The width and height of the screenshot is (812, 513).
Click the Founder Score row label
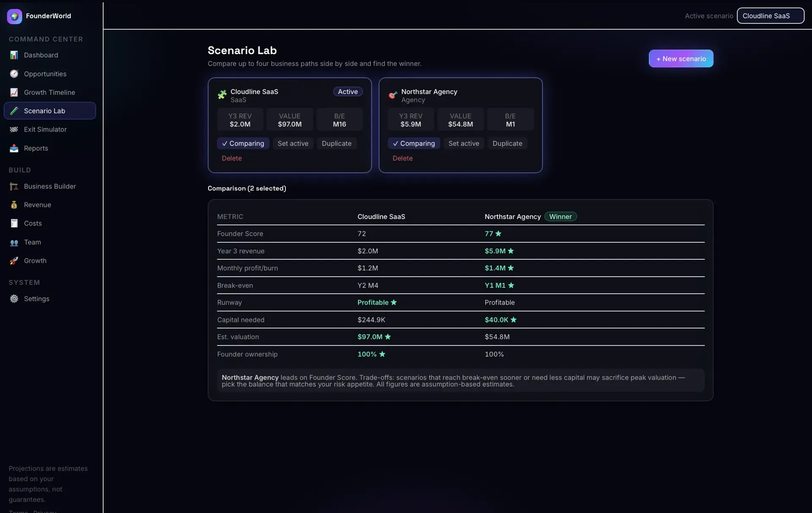[x=240, y=233]
